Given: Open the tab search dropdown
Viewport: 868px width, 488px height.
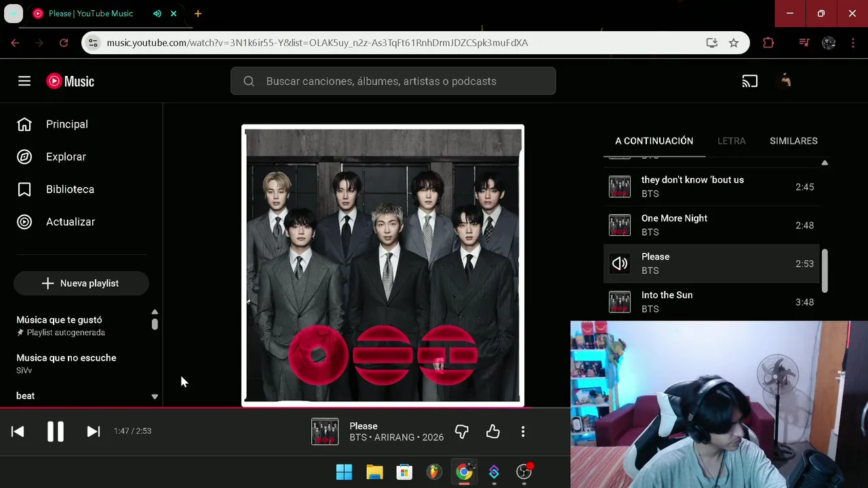Looking at the screenshot, I should coord(14,14).
